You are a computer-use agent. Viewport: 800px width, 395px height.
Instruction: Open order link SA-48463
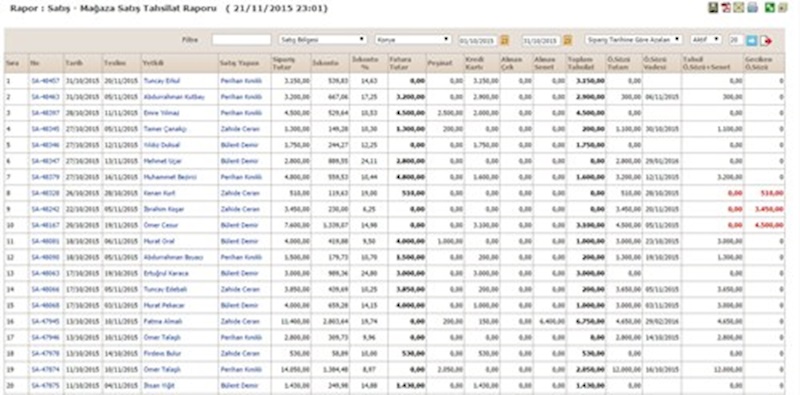pyautogui.click(x=45, y=97)
